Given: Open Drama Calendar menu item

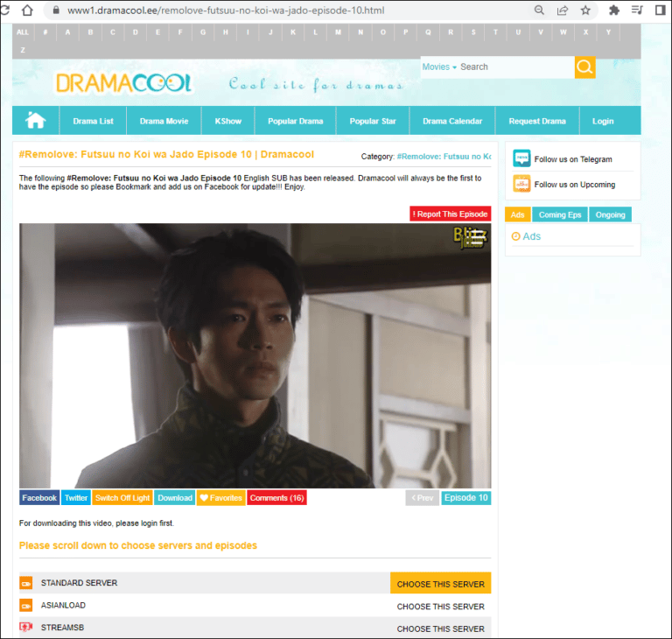Looking at the screenshot, I should tap(452, 121).
